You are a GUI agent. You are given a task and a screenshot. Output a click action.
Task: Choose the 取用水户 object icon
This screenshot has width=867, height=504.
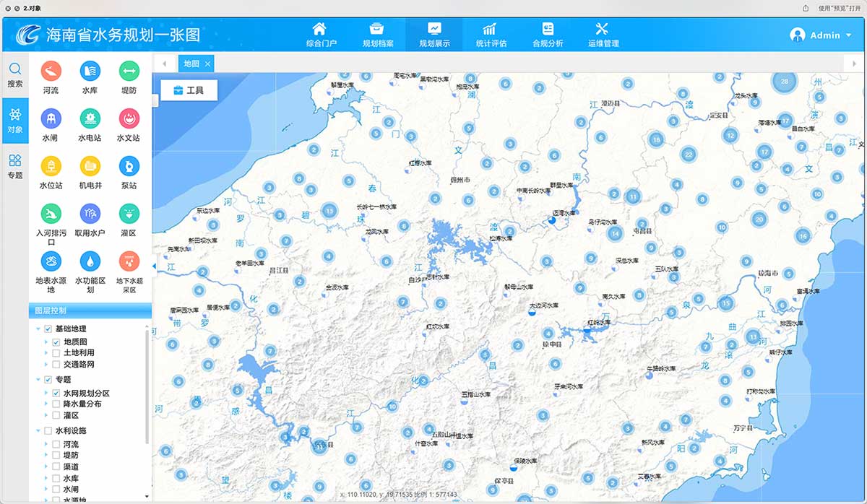click(x=90, y=214)
